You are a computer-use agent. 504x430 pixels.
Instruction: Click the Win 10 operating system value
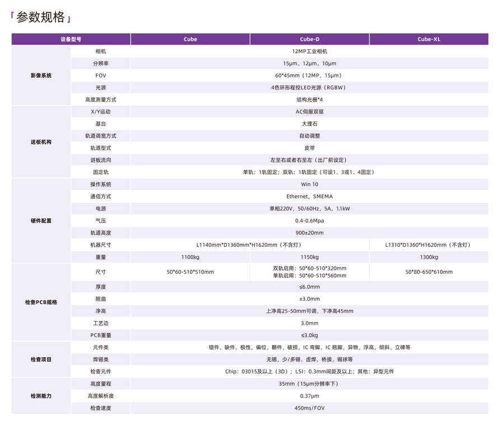coord(310,185)
